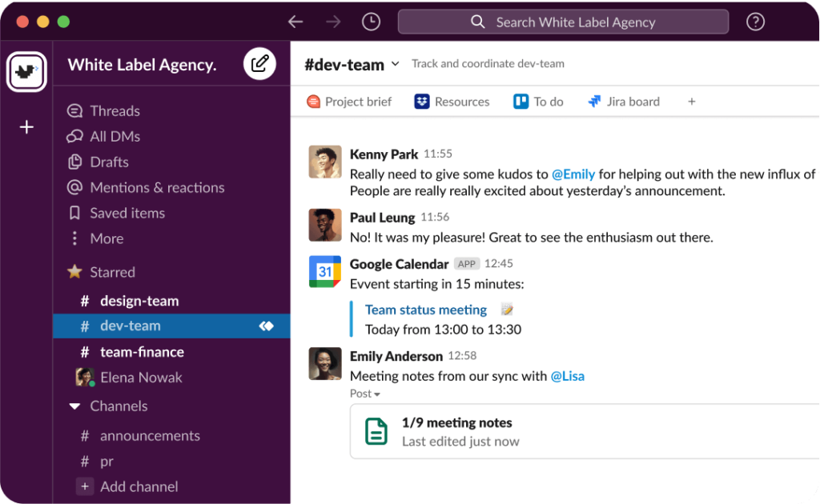Open the To do tab
The image size is (820, 504).
(539, 102)
